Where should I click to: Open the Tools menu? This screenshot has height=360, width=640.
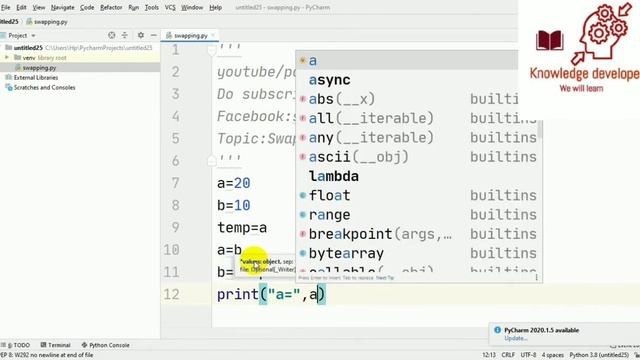pos(152,7)
